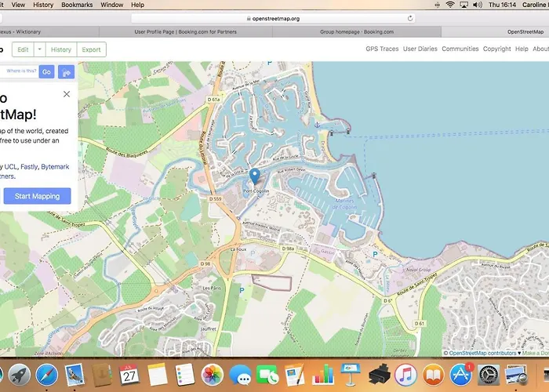Open the Calendar app in dock
Screen dimensions: 549x392
point(129,376)
